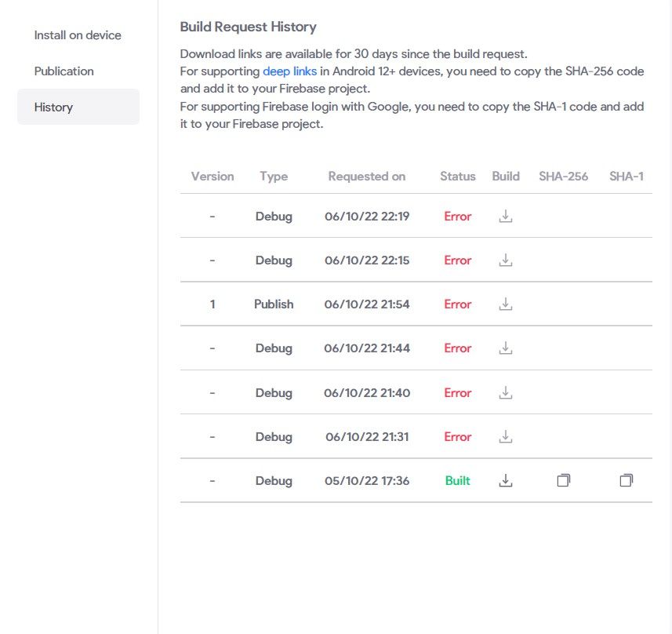Download the build requested 06/10/22 21:40
Image resolution: width=672 pixels, height=634 pixels.
click(506, 392)
